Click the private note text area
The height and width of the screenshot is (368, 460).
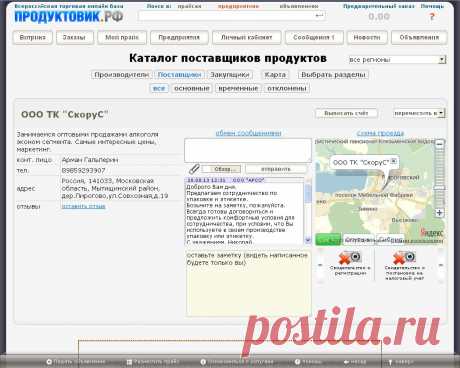248,283
